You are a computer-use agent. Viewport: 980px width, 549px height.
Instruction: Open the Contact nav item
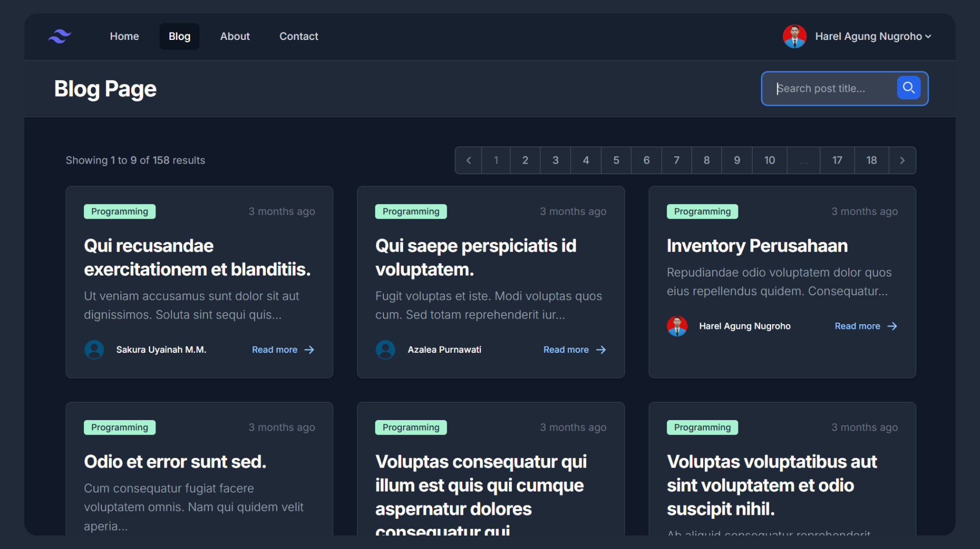point(299,36)
